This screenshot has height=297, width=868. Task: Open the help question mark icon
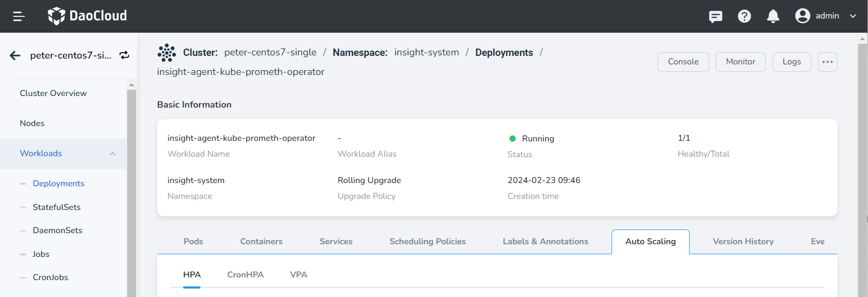[744, 16]
